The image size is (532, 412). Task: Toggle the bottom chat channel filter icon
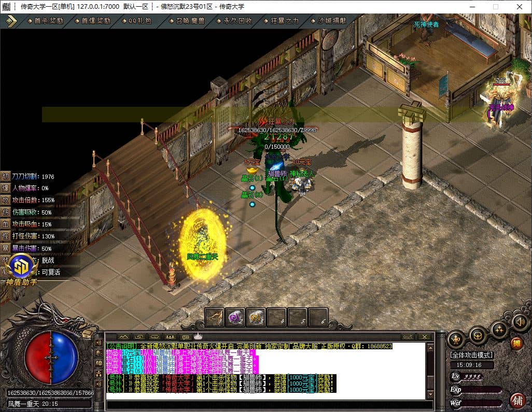(99, 384)
